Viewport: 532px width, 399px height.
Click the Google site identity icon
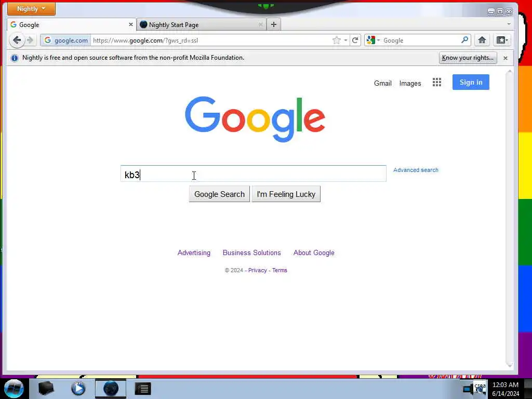[x=66, y=41]
